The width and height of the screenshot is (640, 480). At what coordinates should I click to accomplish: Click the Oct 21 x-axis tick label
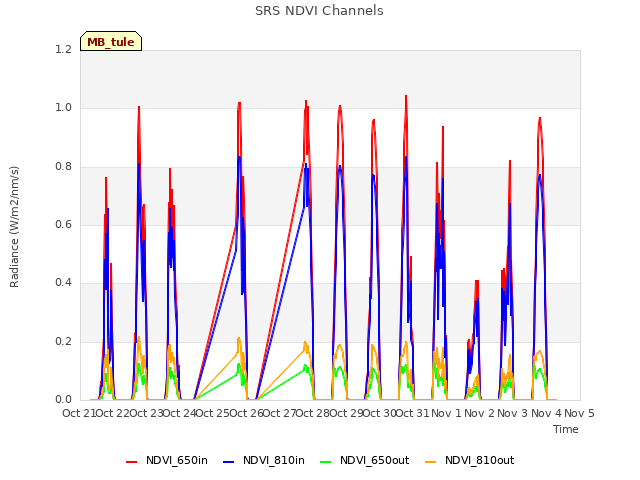(x=79, y=413)
